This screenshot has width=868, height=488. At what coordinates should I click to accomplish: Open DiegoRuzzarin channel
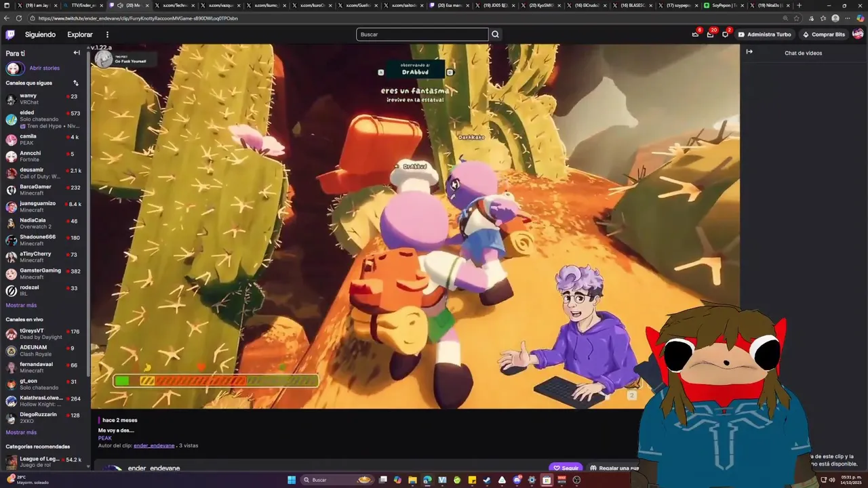pos(44,418)
